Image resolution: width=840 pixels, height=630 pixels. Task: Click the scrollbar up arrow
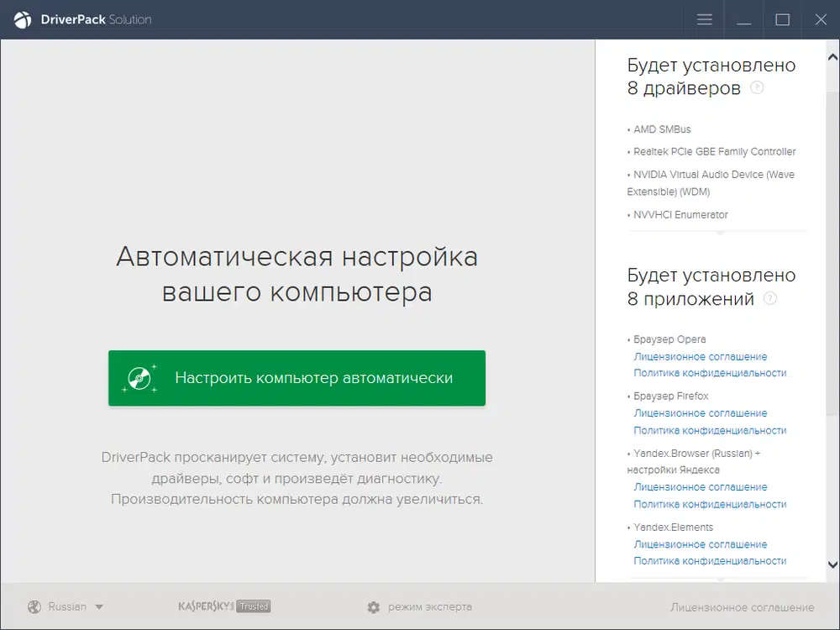[x=832, y=57]
